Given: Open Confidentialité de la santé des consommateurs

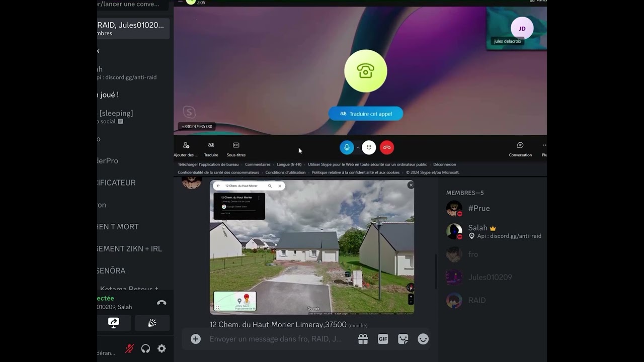Looking at the screenshot, I should point(218,172).
